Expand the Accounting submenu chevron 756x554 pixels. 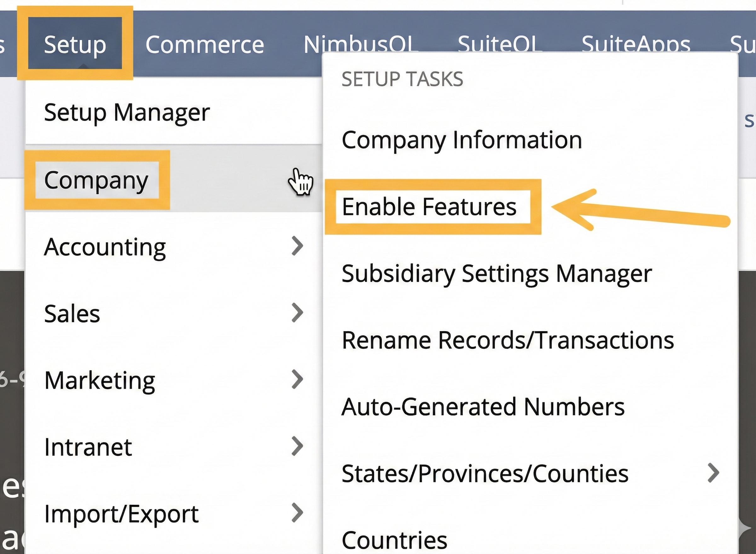297,246
